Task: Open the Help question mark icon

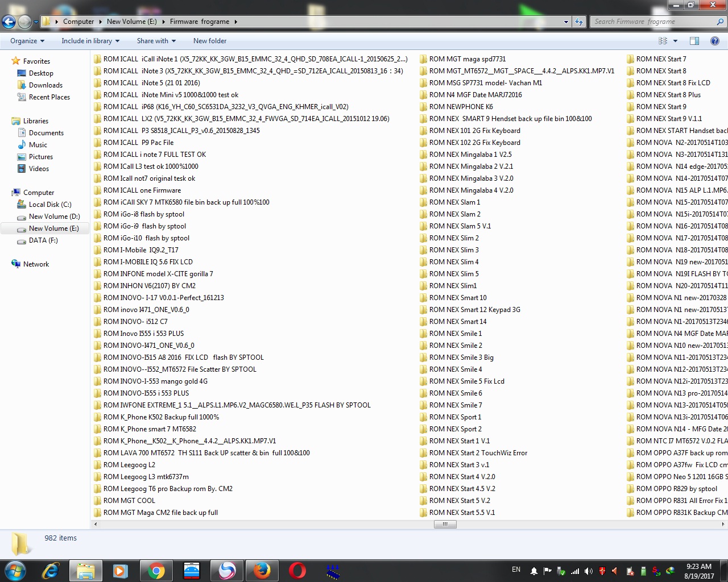Action: pos(716,41)
